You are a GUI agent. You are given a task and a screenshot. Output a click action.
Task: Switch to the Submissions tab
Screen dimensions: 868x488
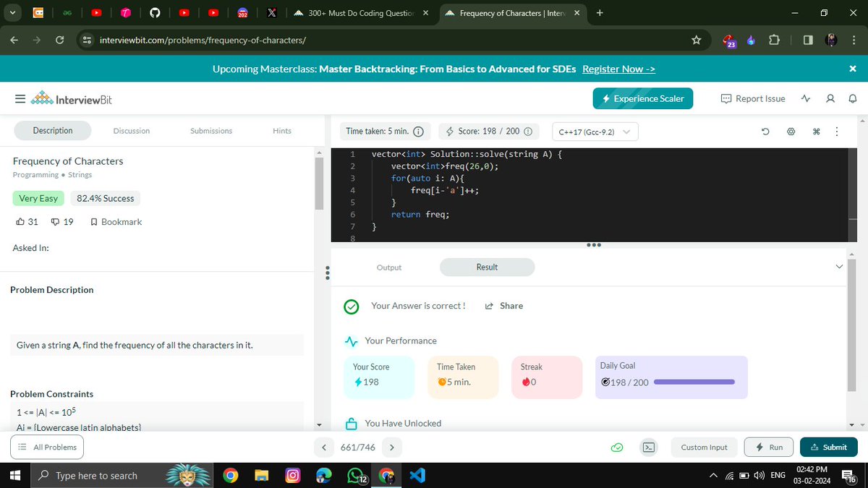pyautogui.click(x=211, y=131)
